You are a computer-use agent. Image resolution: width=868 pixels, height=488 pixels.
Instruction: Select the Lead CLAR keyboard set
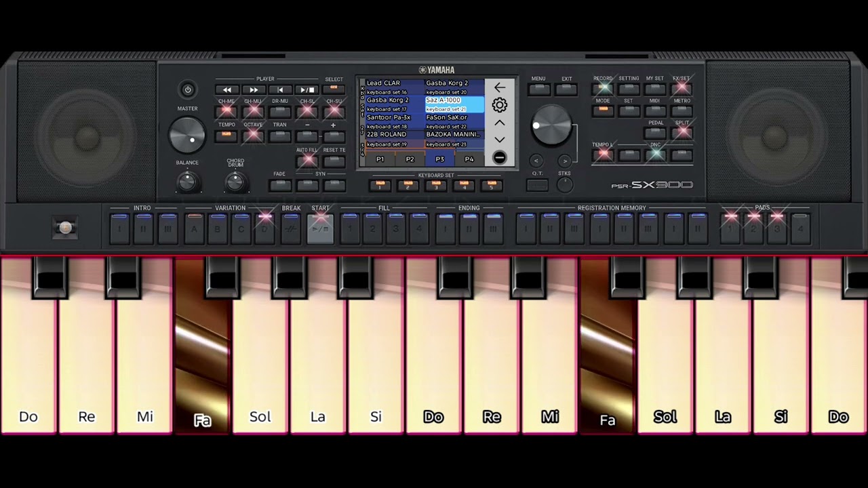tap(395, 87)
